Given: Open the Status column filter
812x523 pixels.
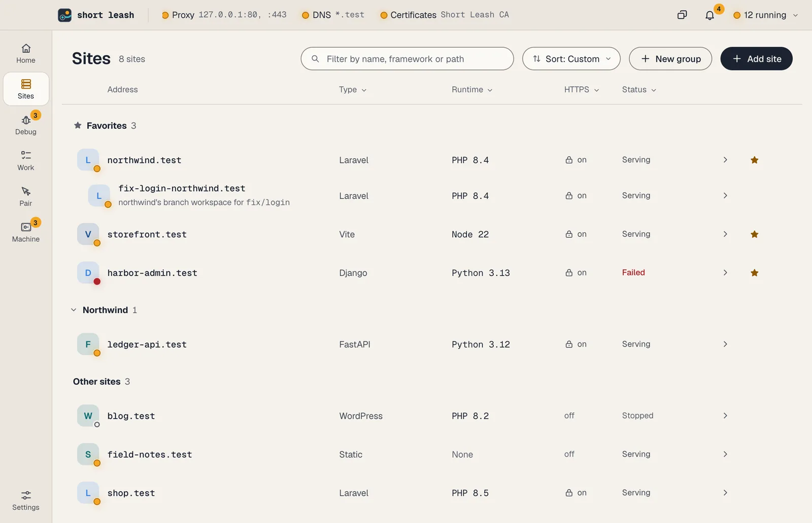Looking at the screenshot, I should point(639,90).
